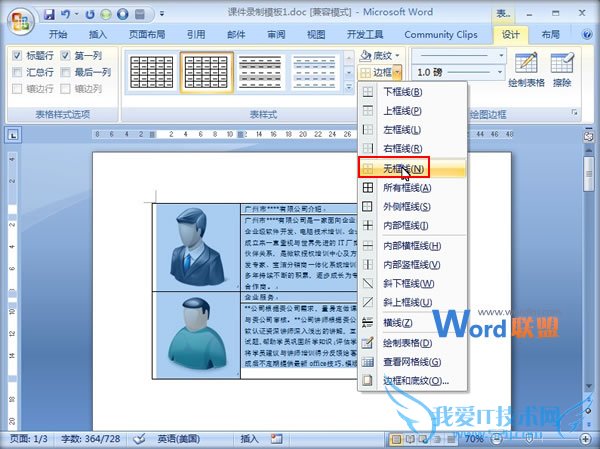Enable Banded Columns (镶边列) checkbox
The image size is (600, 449).
[x=65, y=89]
